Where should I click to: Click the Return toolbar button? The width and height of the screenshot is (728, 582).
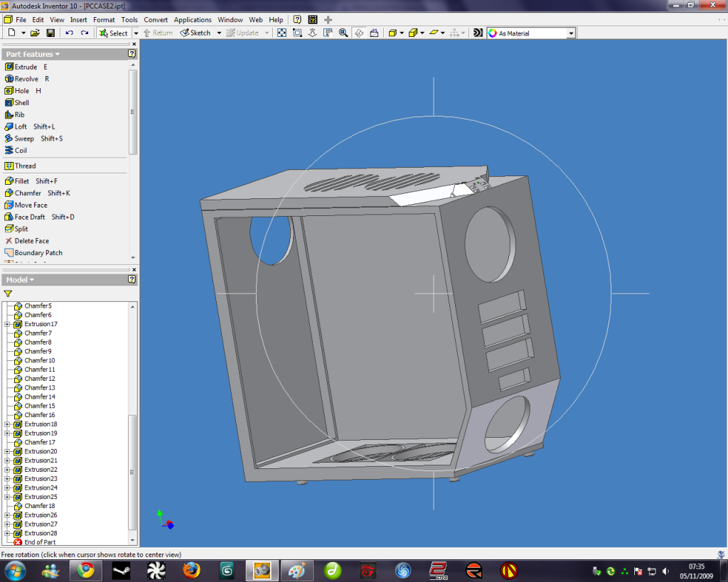[158, 33]
